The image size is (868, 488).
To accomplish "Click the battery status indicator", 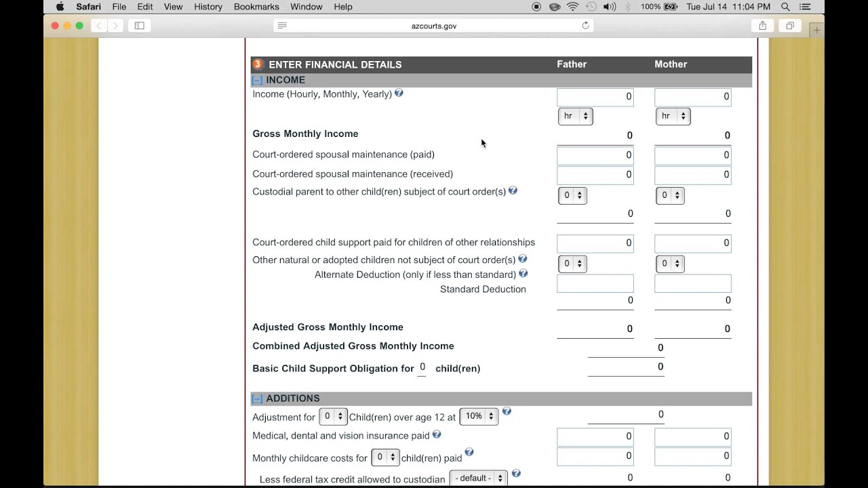I will tap(659, 7).
